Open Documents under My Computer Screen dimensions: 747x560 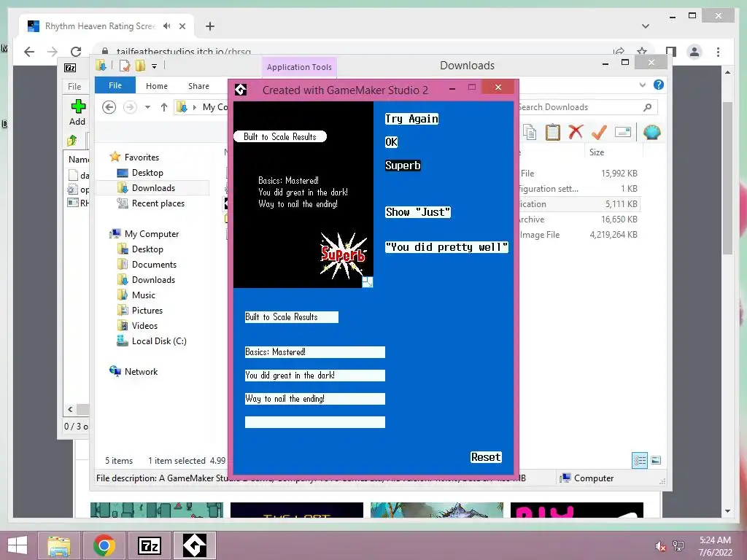click(154, 264)
